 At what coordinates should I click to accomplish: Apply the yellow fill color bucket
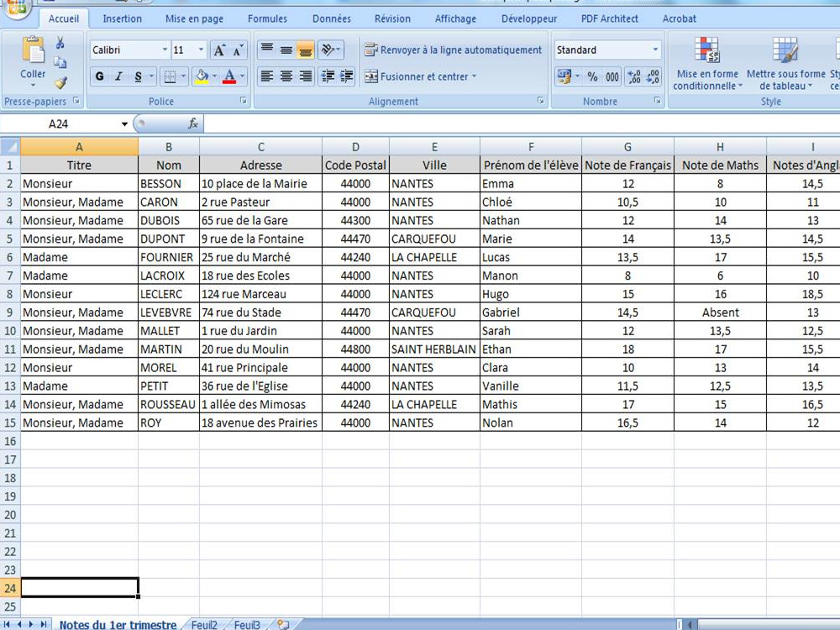(x=202, y=76)
